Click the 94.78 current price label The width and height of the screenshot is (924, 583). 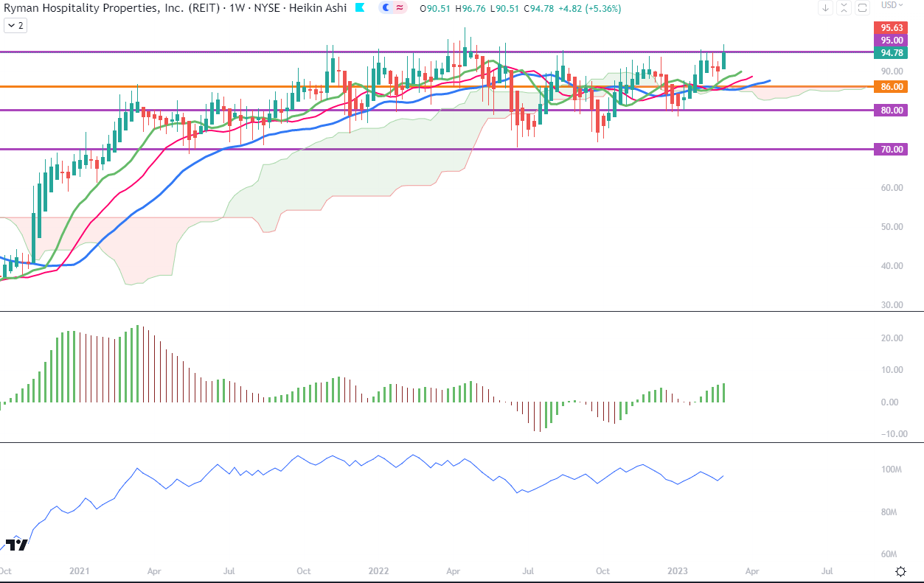(x=892, y=52)
